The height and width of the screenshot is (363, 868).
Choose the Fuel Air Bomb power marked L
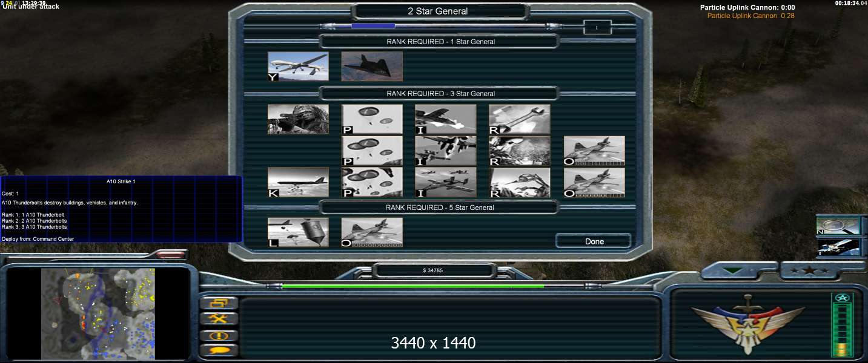tap(298, 232)
